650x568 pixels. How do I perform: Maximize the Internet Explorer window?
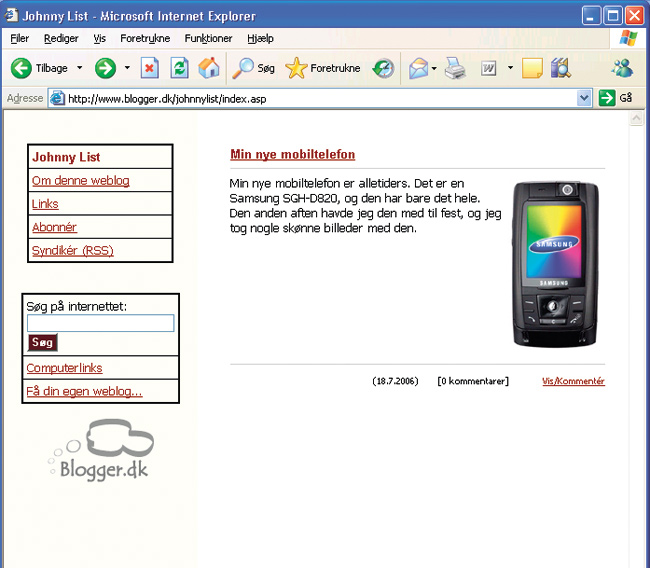tap(613, 16)
